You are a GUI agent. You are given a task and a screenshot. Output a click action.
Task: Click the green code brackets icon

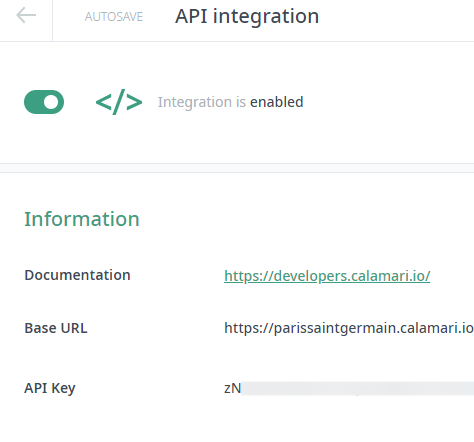coord(119,102)
